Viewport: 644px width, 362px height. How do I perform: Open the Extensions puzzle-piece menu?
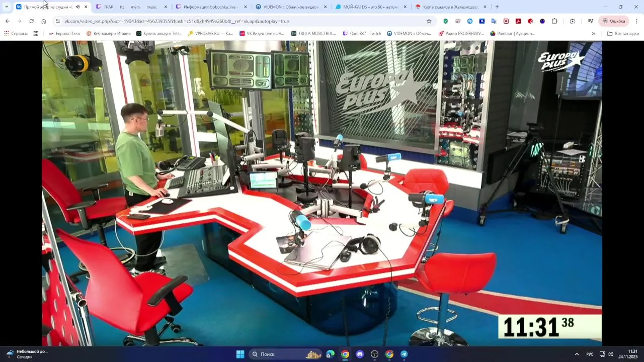point(554,21)
